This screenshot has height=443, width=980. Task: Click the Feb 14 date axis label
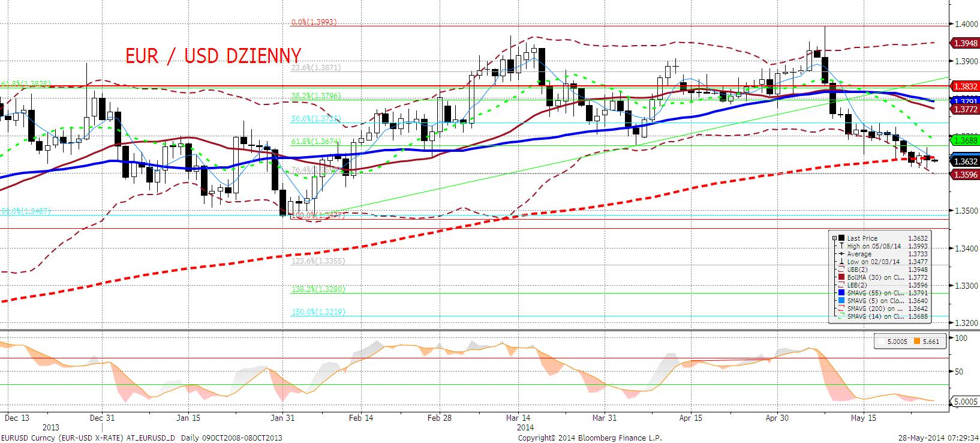tap(360, 417)
